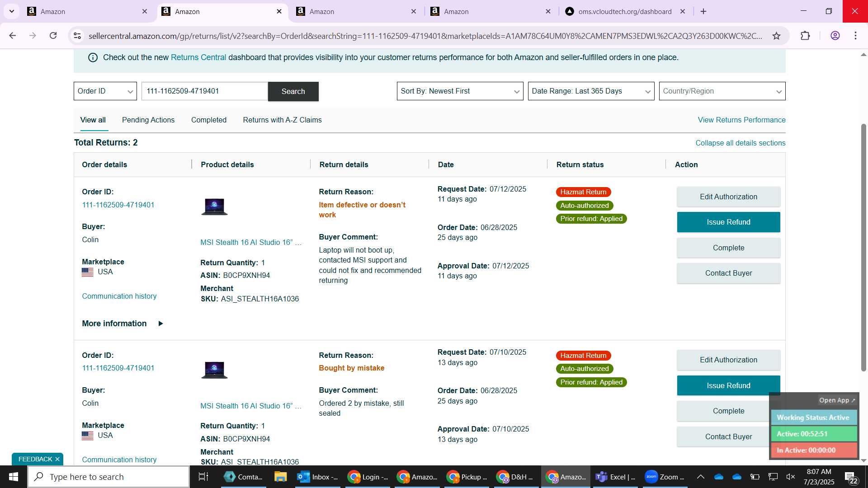Open a new browser tab
The height and width of the screenshot is (488, 868).
[703, 11]
